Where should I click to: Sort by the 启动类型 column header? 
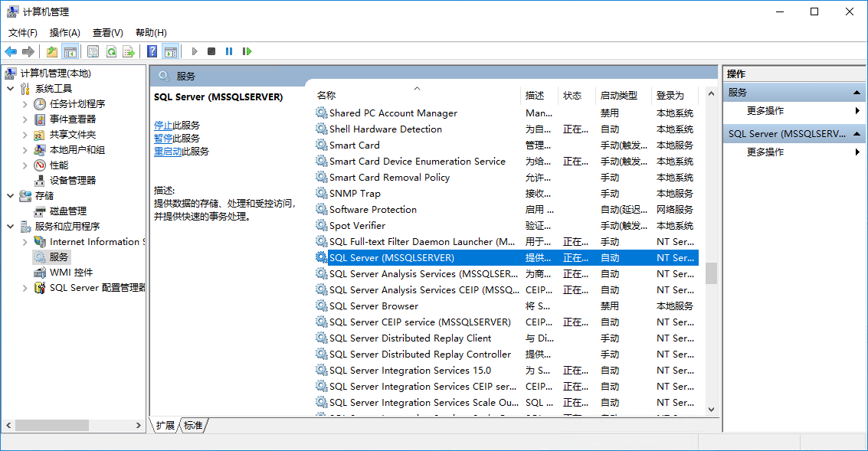coord(623,95)
